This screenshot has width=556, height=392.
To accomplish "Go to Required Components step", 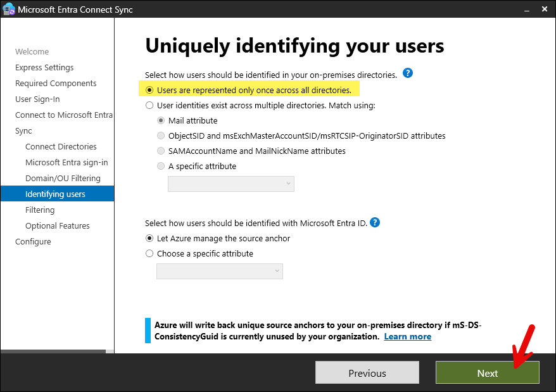I will pyautogui.click(x=56, y=84).
